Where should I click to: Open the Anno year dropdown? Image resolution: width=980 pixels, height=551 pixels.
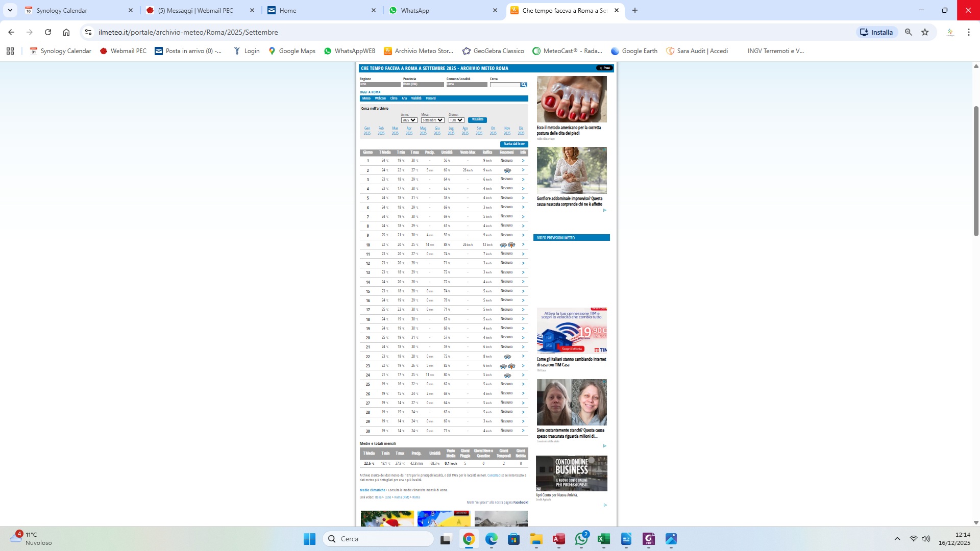click(x=409, y=120)
